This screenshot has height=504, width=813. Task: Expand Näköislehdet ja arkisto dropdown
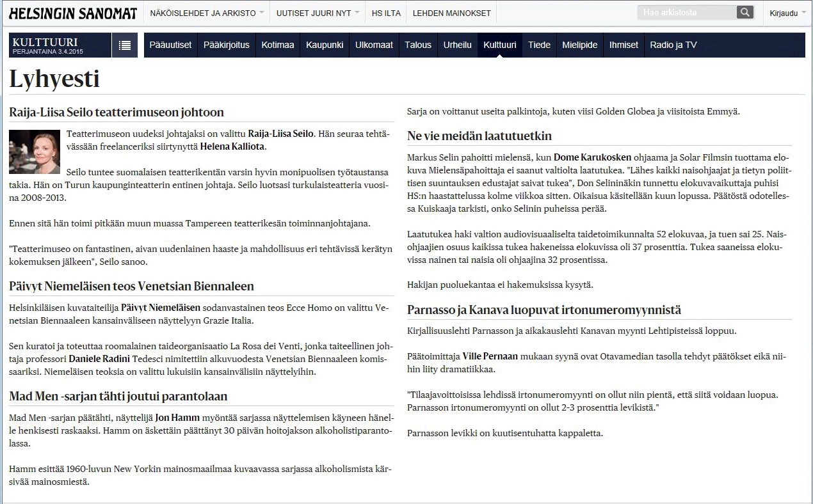207,13
